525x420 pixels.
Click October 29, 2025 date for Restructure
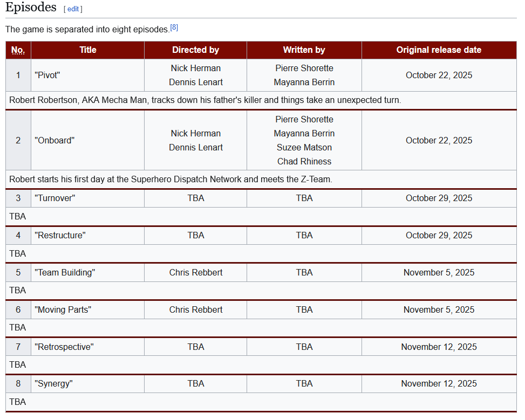[439, 235]
